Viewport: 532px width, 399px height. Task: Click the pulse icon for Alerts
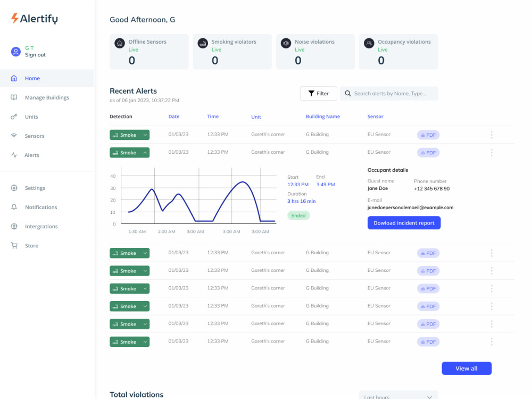pos(14,155)
